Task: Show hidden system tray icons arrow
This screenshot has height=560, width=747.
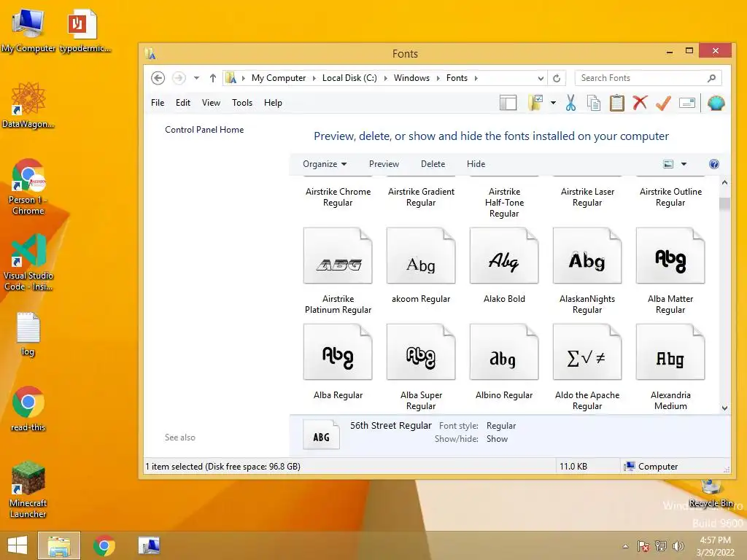Action: pyautogui.click(x=625, y=547)
